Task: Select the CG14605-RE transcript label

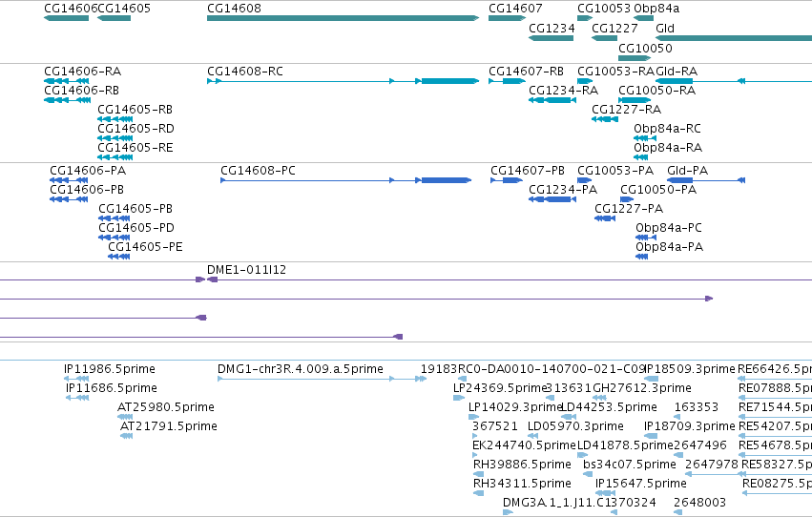Action: pyautogui.click(x=135, y=148)
